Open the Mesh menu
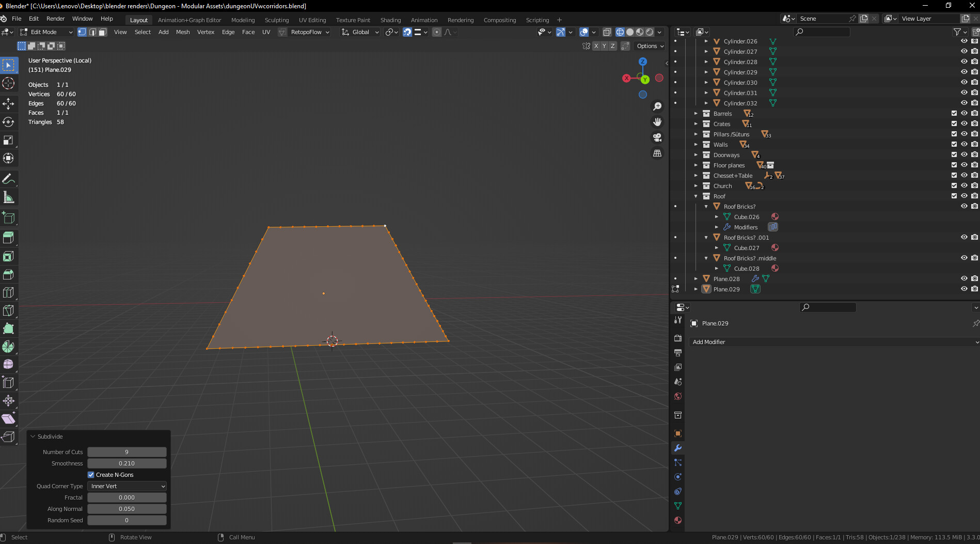This screenshot has width=980, height=544. (183, 32)
